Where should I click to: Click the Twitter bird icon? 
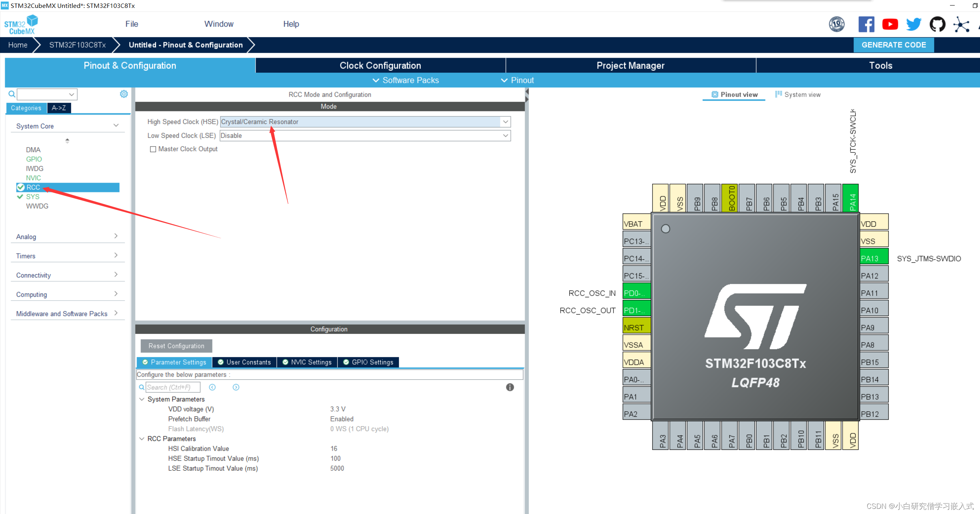pos(913,24)
